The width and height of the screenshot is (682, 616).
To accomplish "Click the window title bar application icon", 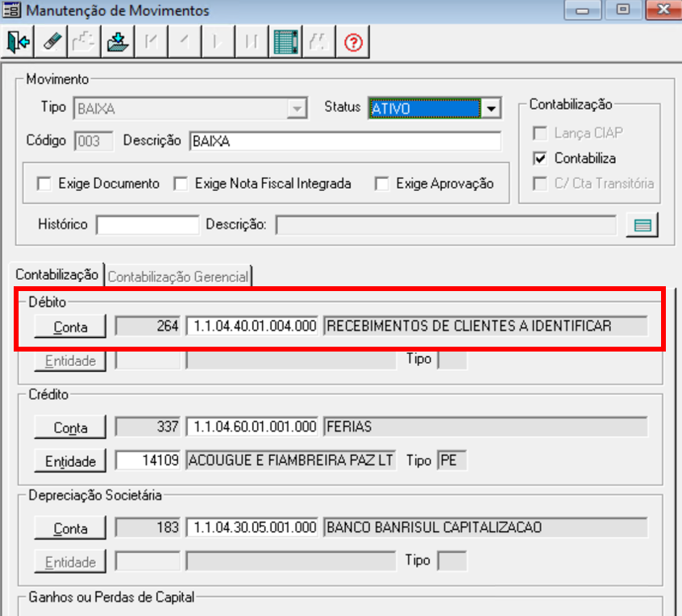I will coord(11,10).
